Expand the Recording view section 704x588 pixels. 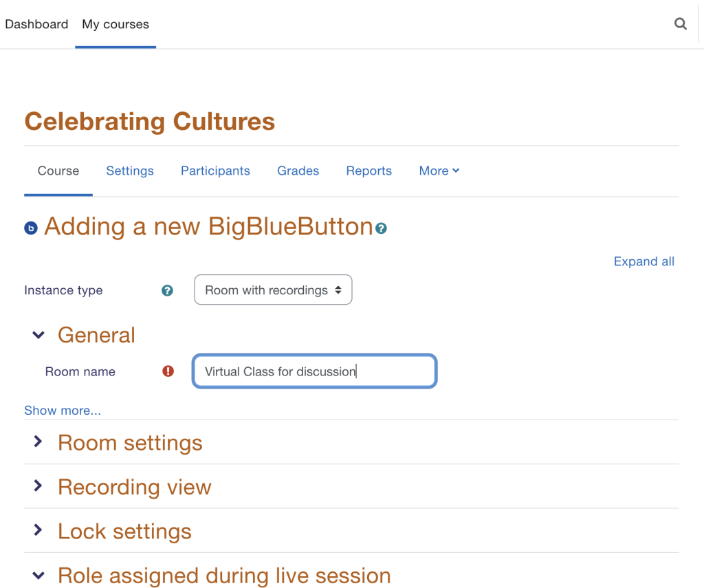[38, 486]
